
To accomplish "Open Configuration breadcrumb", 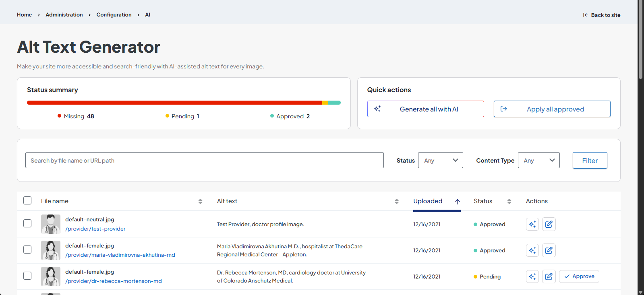I will [x=114, y=14].
